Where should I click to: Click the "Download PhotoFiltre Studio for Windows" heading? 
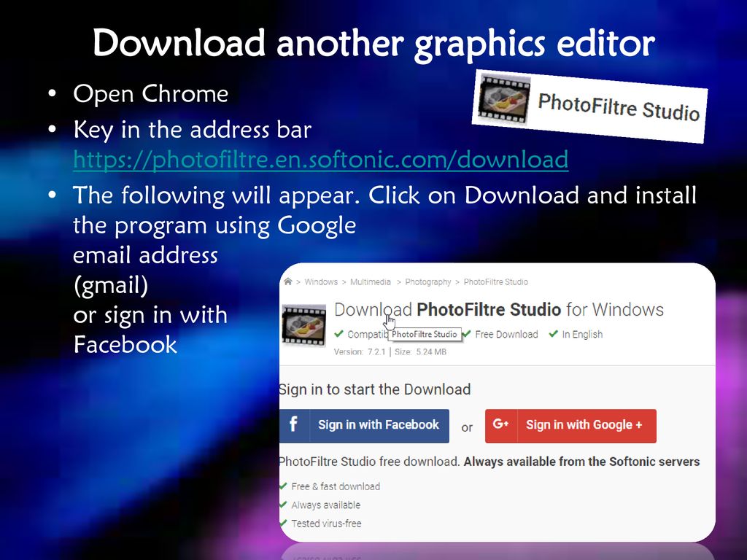(499, 309)
